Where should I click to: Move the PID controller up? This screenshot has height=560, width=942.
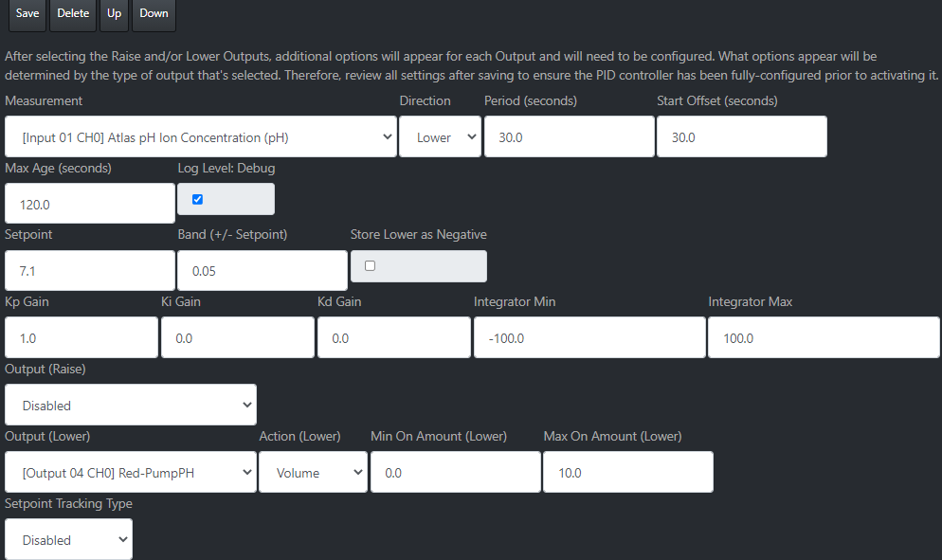tap(114, 14)
